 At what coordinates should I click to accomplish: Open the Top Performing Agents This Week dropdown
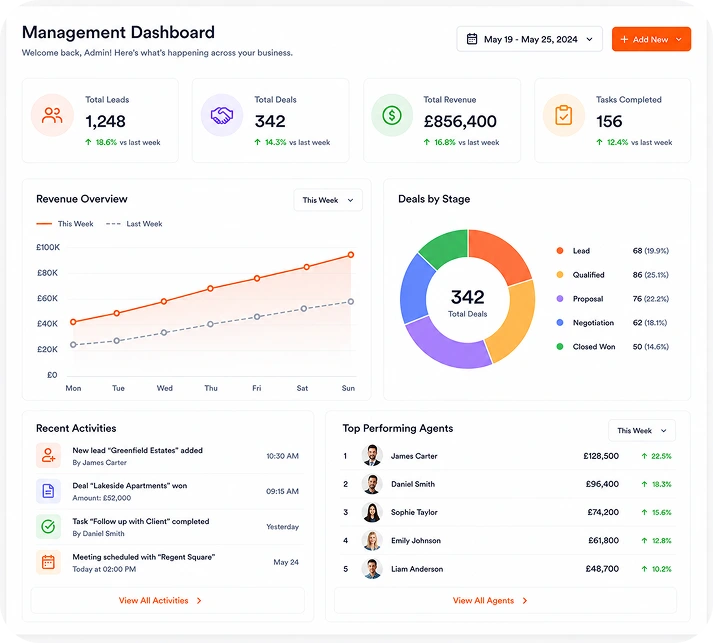tap(642, 431)
